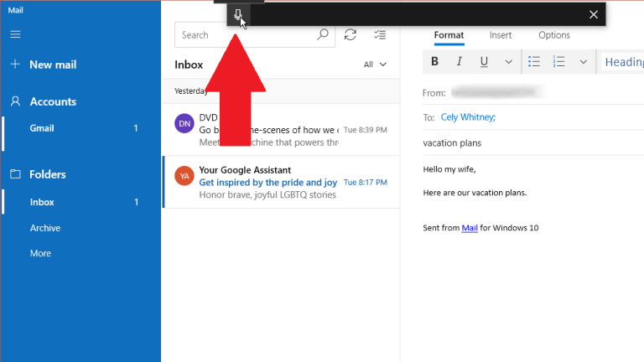
Task: Sync this view with the refresh icon
Action: coord(351,34)
